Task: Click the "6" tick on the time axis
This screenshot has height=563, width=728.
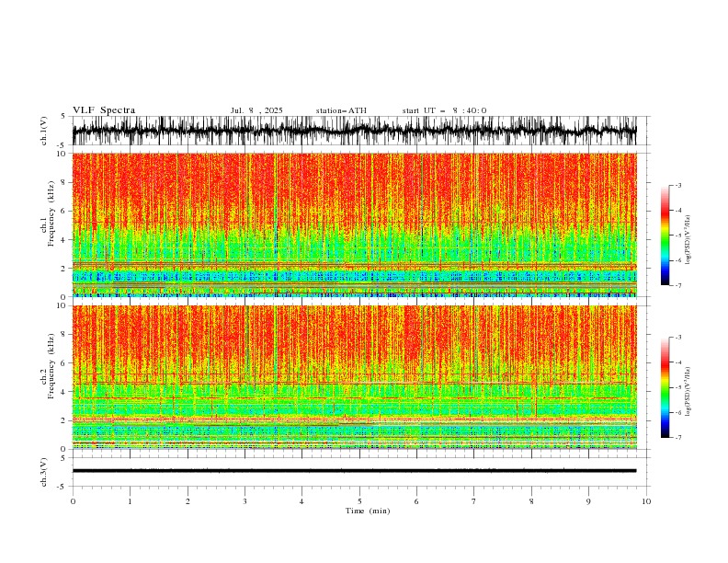Action: coord(416,501)
